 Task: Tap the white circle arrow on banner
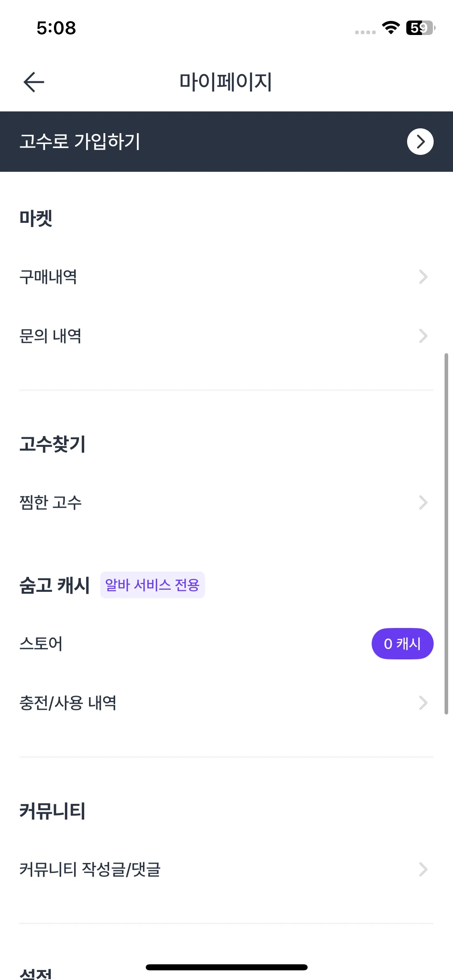click(x=420, y=142)
